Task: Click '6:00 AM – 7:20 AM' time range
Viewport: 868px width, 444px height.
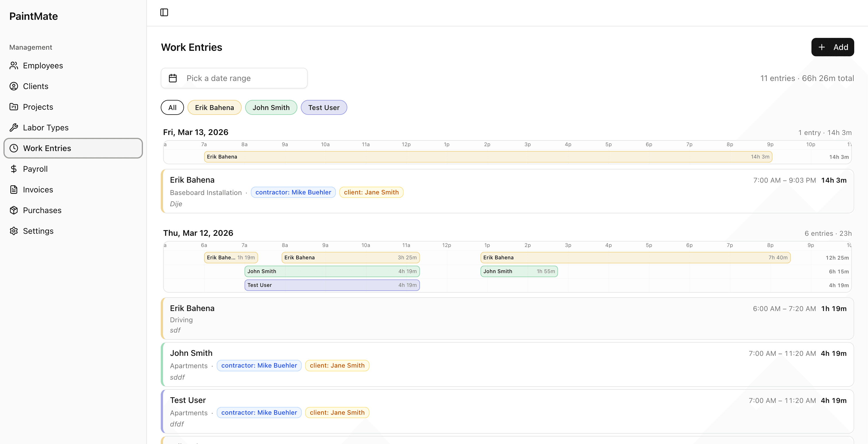Action: pyautogui.click(x=784, y=309)
